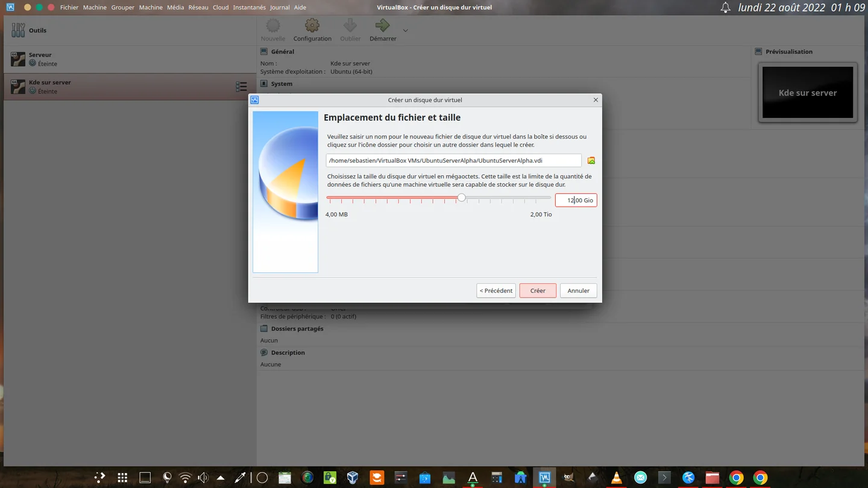Open the Description section header
Image resolution: width=868 pixels, height=488 pixels.
click(288, 353)
